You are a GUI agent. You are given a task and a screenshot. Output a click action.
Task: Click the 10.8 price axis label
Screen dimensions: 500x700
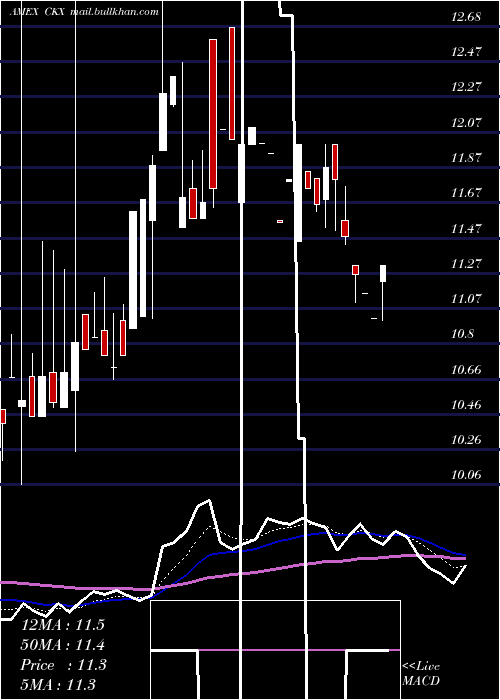(462, 334)
